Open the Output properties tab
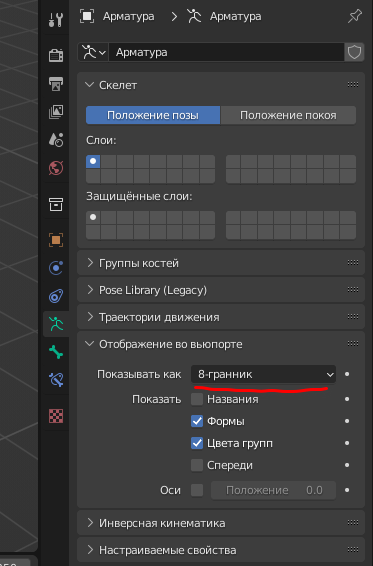The image size is (373, 566). [56, 84]
